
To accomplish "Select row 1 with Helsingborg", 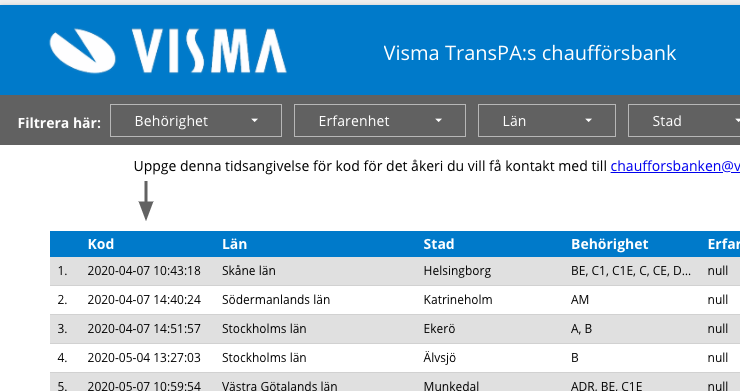I will pyautogui.click(x=395, y=271).
